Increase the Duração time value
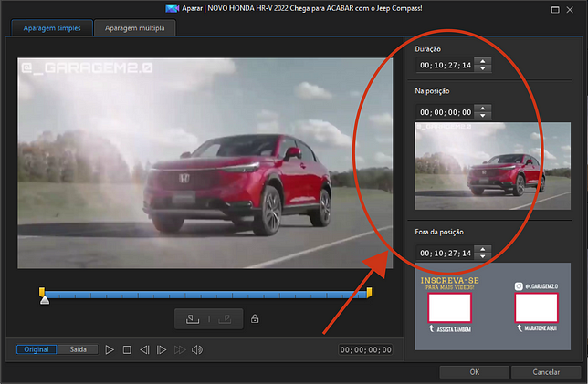Viewport: 588px width, 384px height. (483, 61)
